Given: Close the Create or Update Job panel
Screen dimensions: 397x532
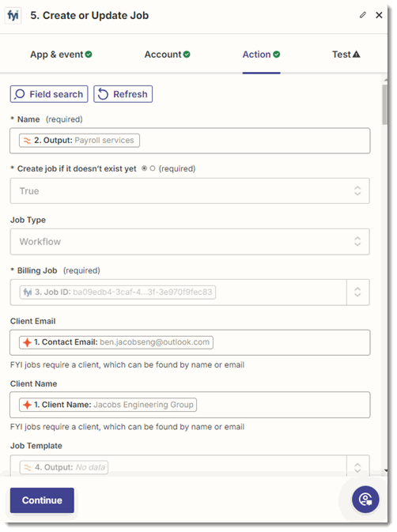Looking at the screenshot, I should (379, 15).
